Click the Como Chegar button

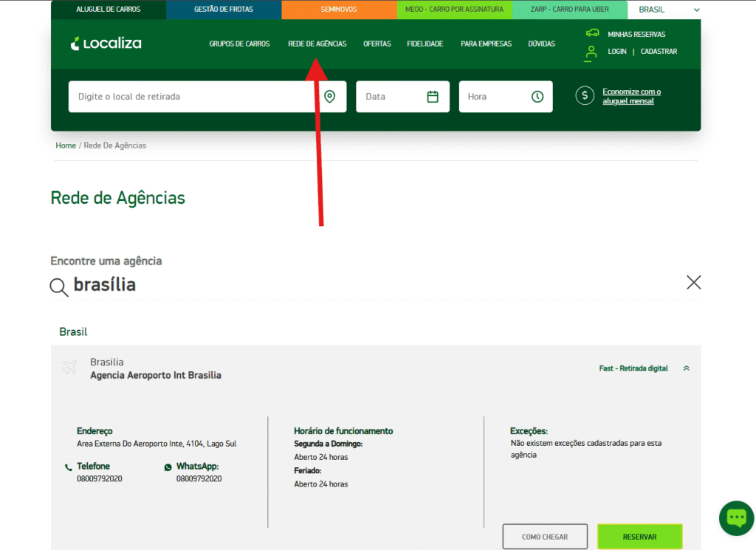pyautogui.click(x=545, y=537)
